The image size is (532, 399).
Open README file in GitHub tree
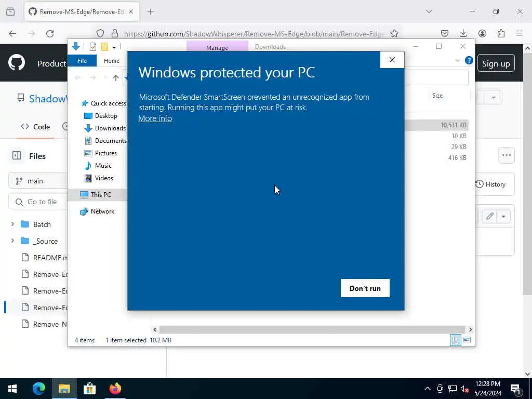45,258
